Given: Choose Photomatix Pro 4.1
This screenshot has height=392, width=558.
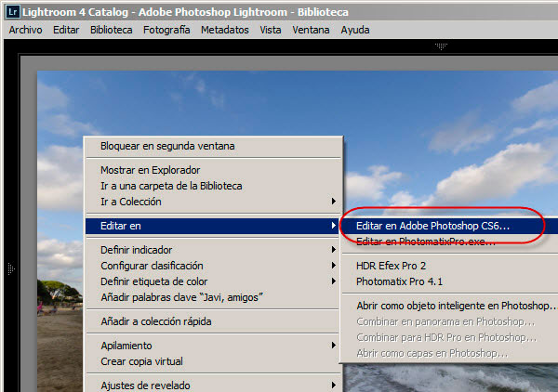Looking at the screenshot, I should (449, 281).
